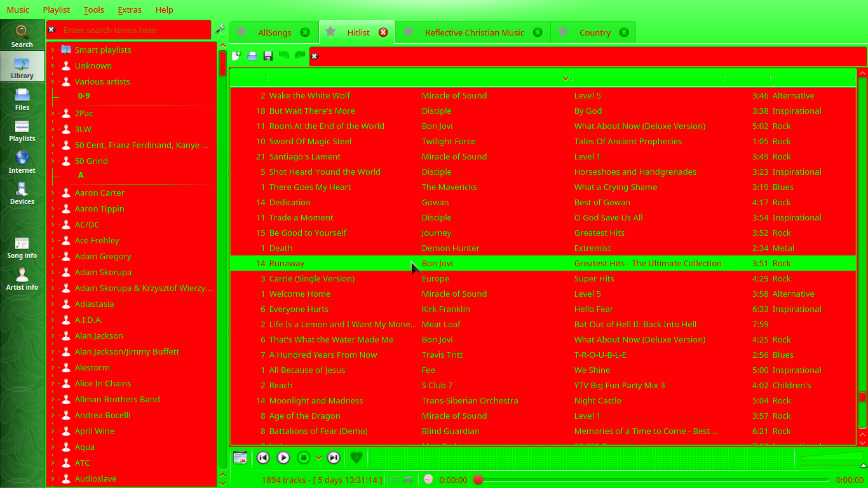868x488 pixels.
Task: Stop playback with the stop button
Action: pyautogui.click(x=304, y=457)
